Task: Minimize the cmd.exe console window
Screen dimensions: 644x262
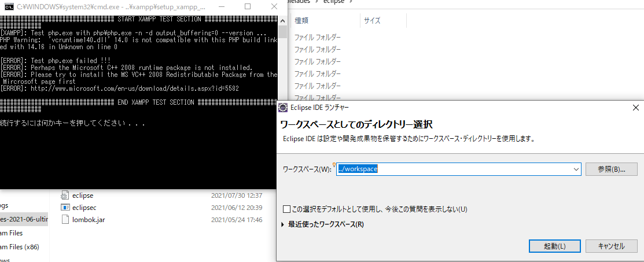Action: 221,6
